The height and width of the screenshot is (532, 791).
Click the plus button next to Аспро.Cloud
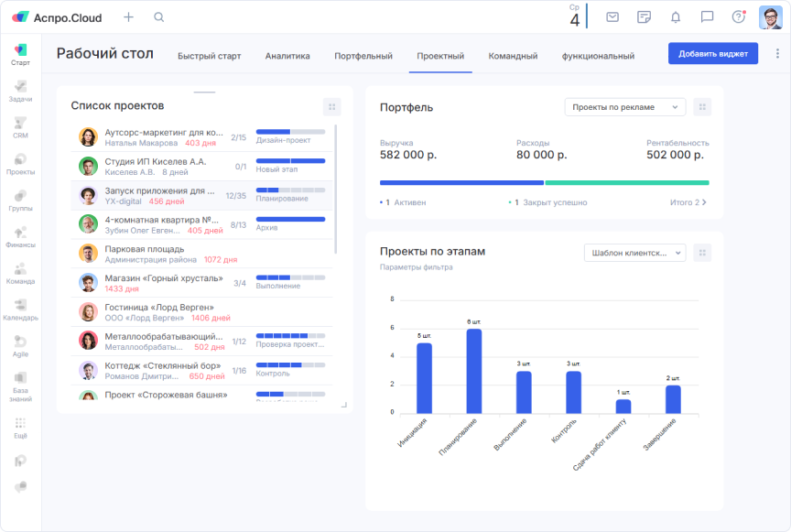coord(128,16)
